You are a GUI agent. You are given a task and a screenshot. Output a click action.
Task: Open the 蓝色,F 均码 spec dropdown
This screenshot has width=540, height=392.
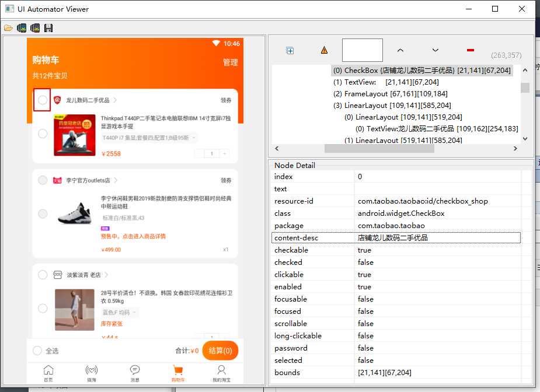(x=119, y=313)
